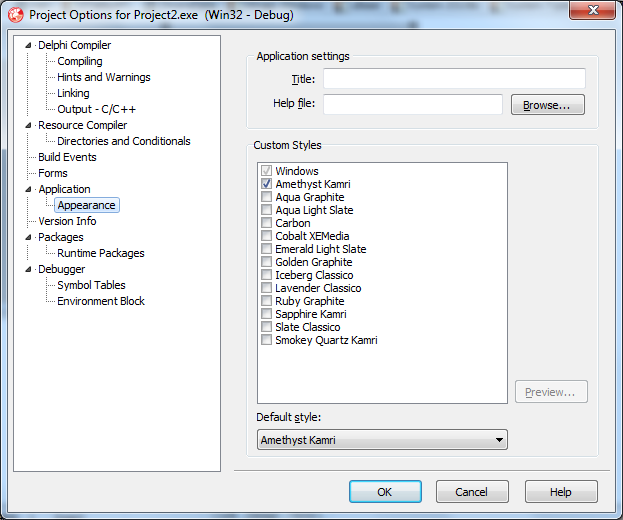The image size is (623, 520).
Task: Collapse the Debugger tree node
Action: [x=28, y=269]
